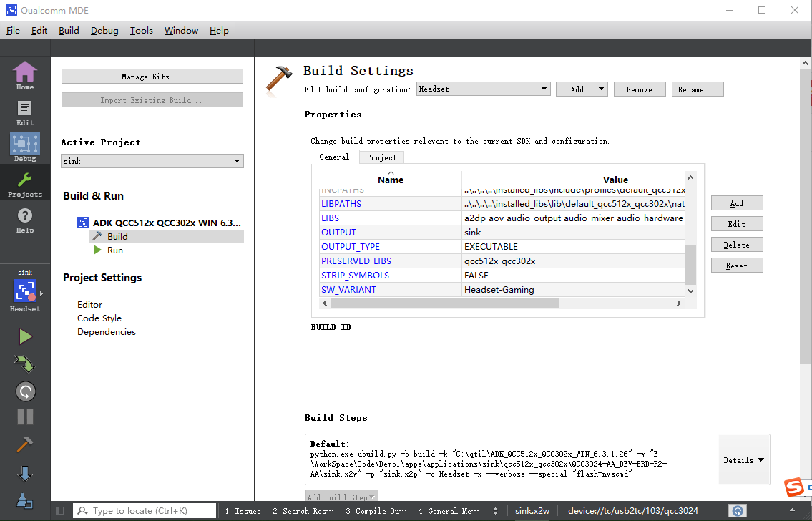Select ADK QCC512x QCC302x WIN kit
This screenshot has width=812, height=521.
pyautogui.click(x=159, y=223)
